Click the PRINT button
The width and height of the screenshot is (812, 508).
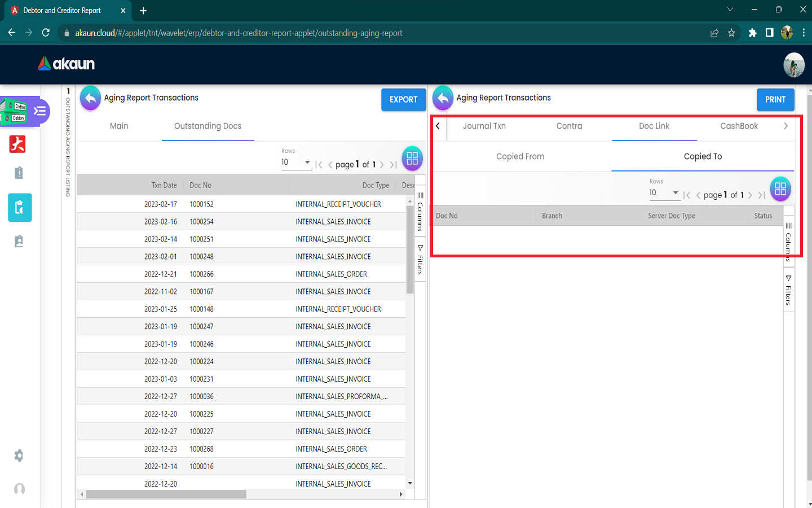point(775,99)
